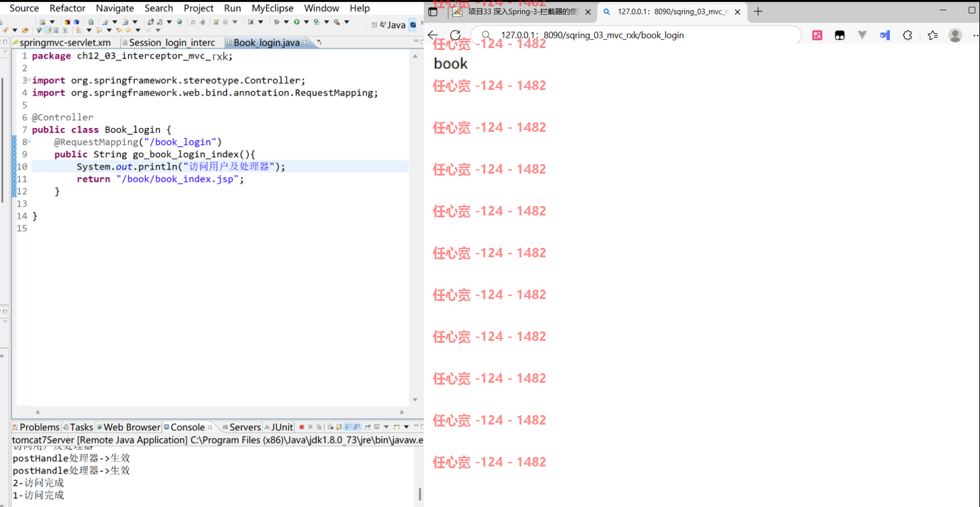Open the Search menu in Eclipse
Image resolution: width=980 pixels, height=507 pixels.
(158, 8)
